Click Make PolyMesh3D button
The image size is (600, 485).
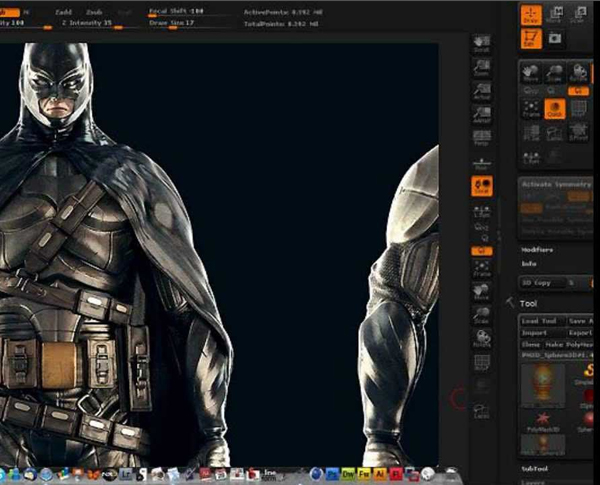(569, 345)
